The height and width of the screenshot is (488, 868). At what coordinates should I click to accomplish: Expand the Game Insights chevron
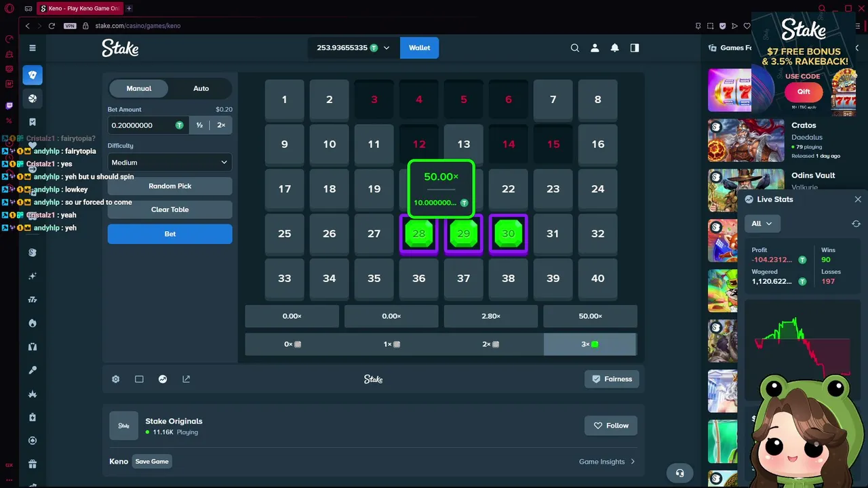[633, 462]
